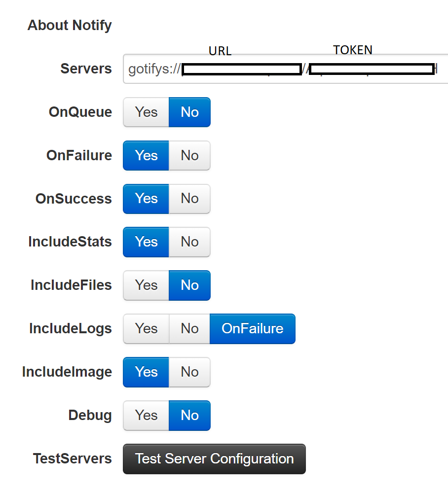Viewport: 448px width, 492px height.
Task: Confirm OnSuccess stays enabled with Yes
Action: click(x=146, y=199)
